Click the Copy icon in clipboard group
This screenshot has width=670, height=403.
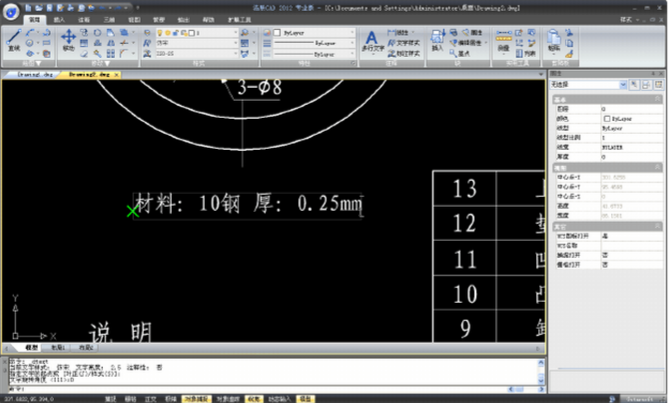click(569, 43)
